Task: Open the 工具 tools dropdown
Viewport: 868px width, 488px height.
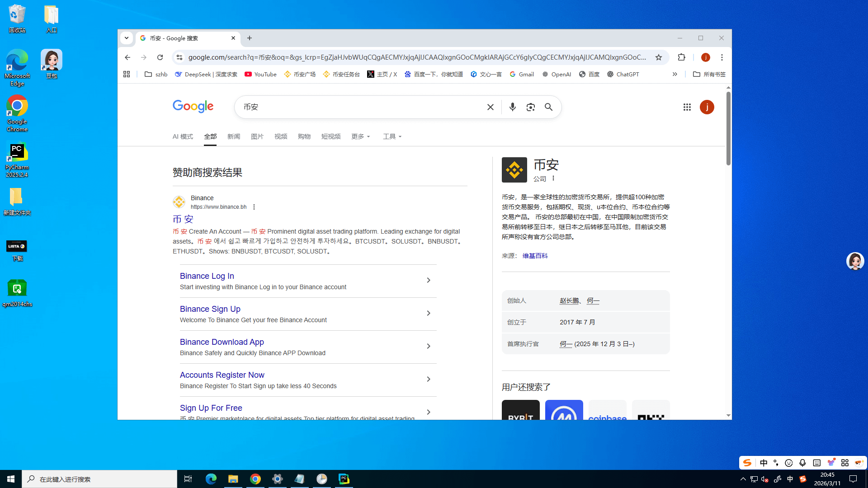Action: click(x=392, y=136)
